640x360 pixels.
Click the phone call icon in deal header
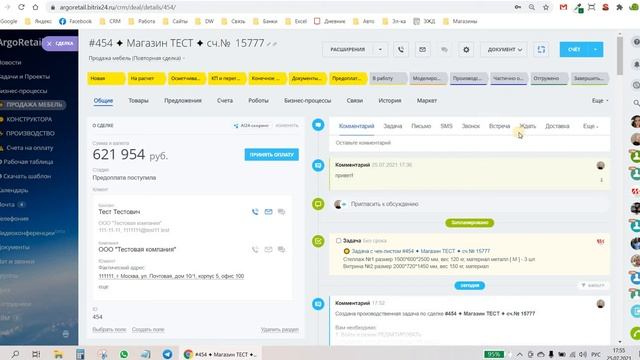401,49
